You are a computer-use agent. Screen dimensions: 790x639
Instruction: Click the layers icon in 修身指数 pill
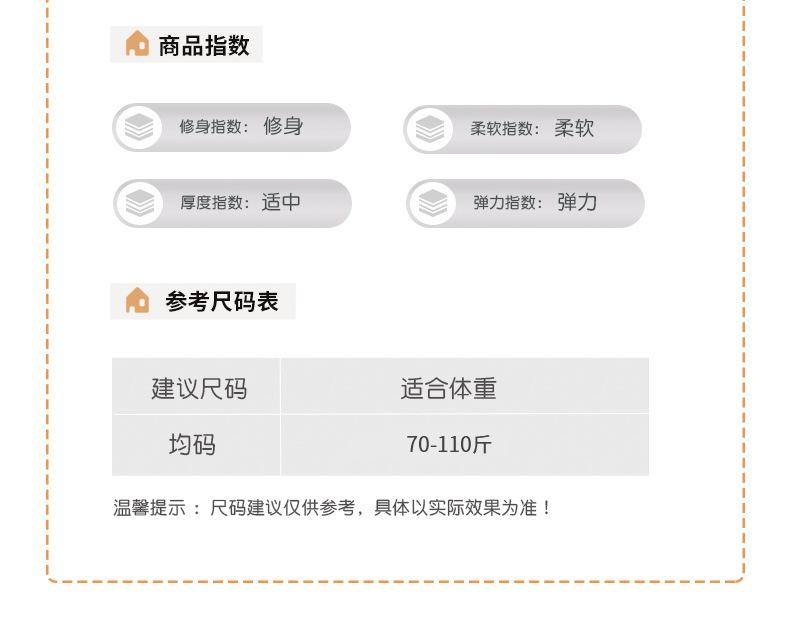pos(139,127)
